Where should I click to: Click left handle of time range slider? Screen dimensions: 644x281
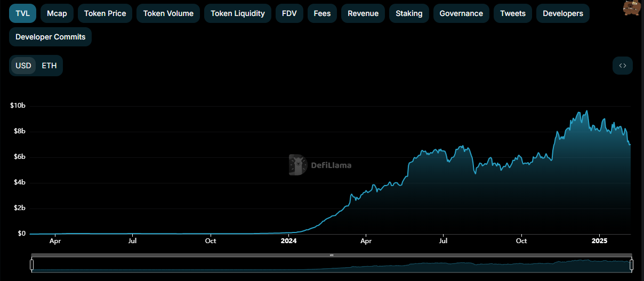pyautogui.click(x=32, y=264)
